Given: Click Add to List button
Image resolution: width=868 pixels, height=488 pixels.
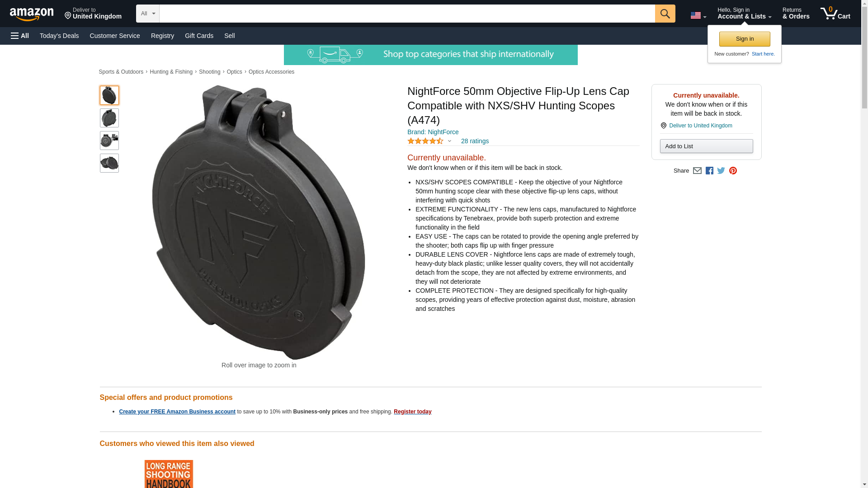Looking at the screenshot, I should click(x=706, y=146).
